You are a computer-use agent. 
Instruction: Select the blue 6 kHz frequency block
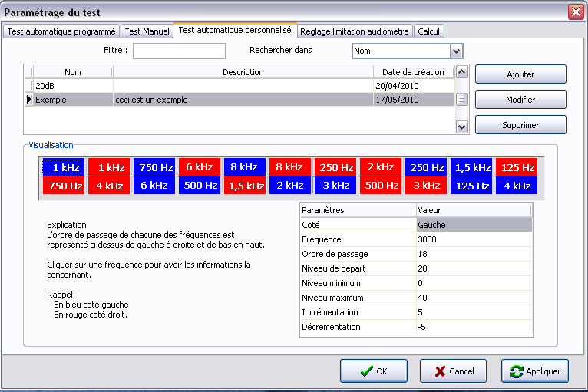coord(154,186)
